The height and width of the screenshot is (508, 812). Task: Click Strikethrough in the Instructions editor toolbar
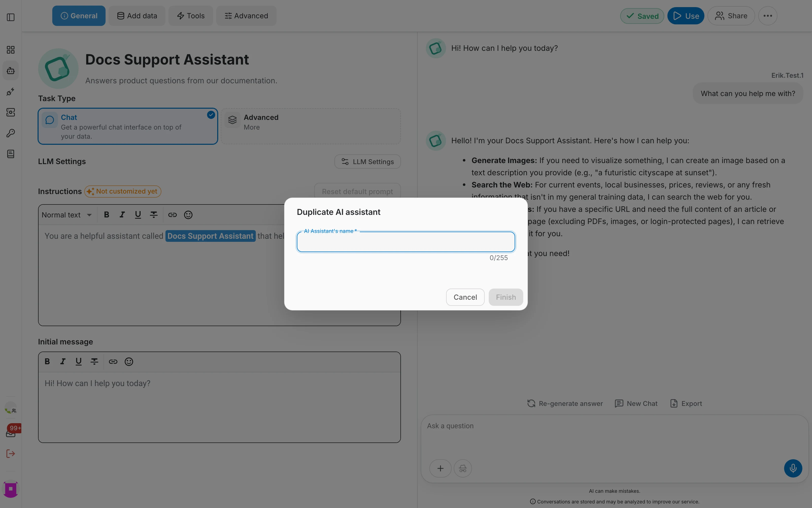[x=154, y=215]
